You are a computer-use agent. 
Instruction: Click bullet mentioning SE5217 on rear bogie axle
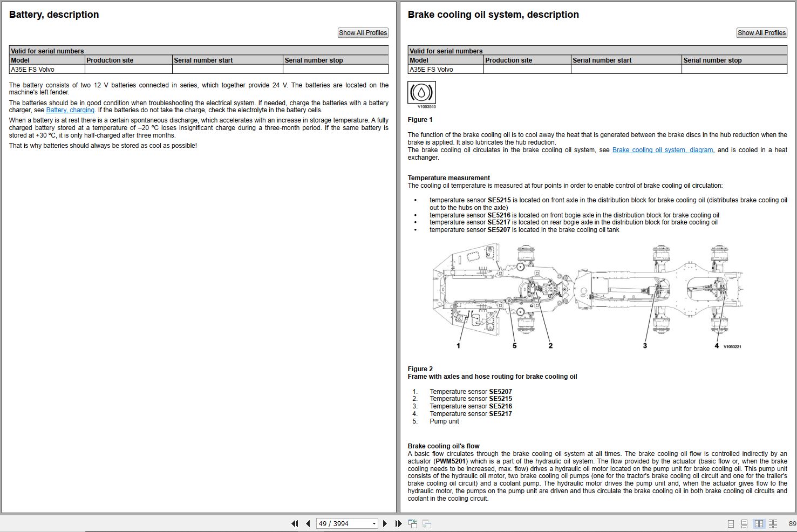click(x=574, y=222)
